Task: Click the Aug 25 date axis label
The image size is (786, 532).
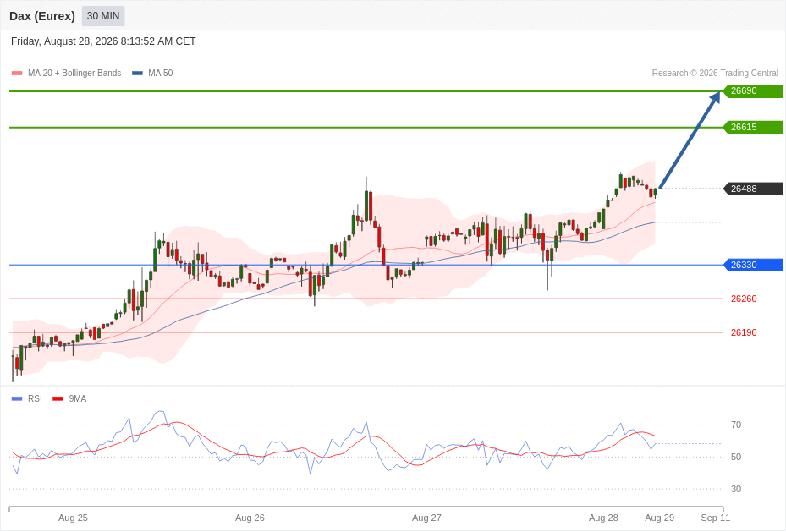Action: (x=74, y=518)
